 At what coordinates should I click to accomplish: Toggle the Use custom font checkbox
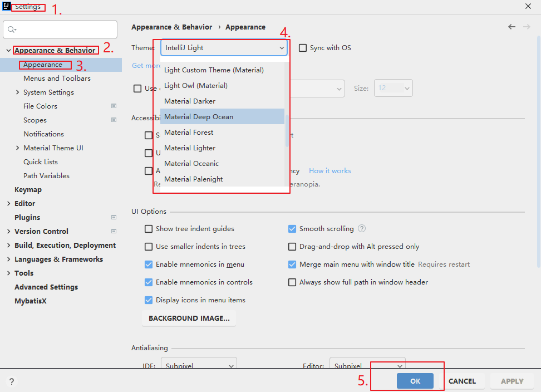(137, 89)
